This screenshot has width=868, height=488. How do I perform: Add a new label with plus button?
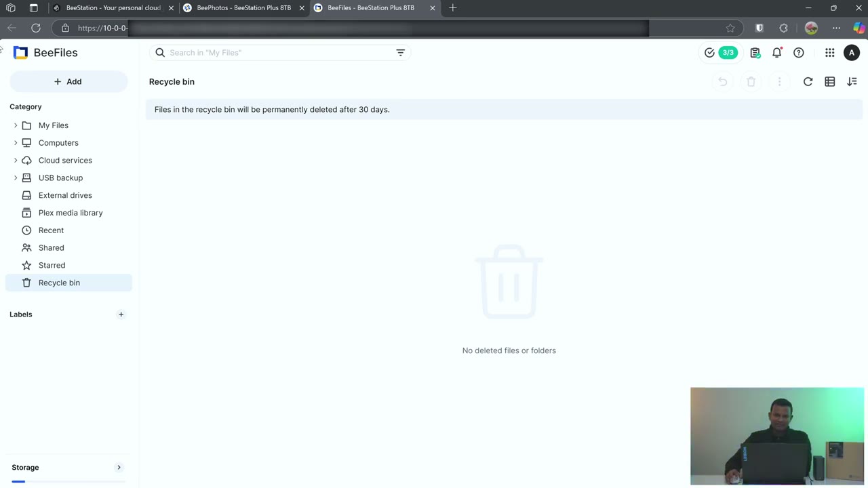pos(121,314)
